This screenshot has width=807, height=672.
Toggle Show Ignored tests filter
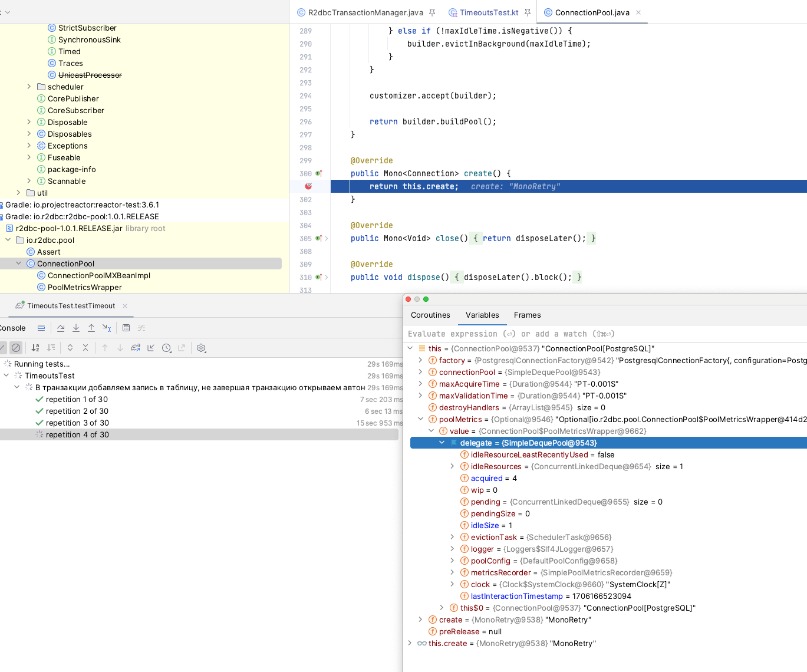[16, 348]
